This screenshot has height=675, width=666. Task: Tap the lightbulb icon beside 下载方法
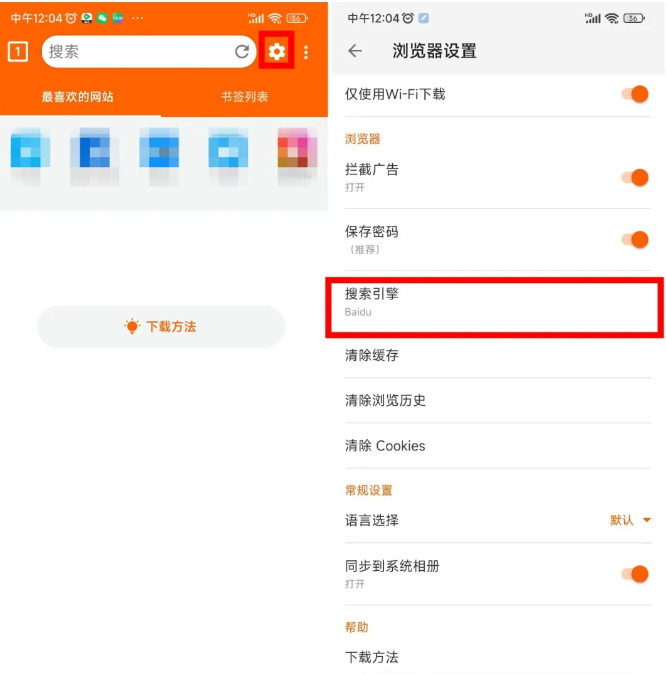pos(132,326)
